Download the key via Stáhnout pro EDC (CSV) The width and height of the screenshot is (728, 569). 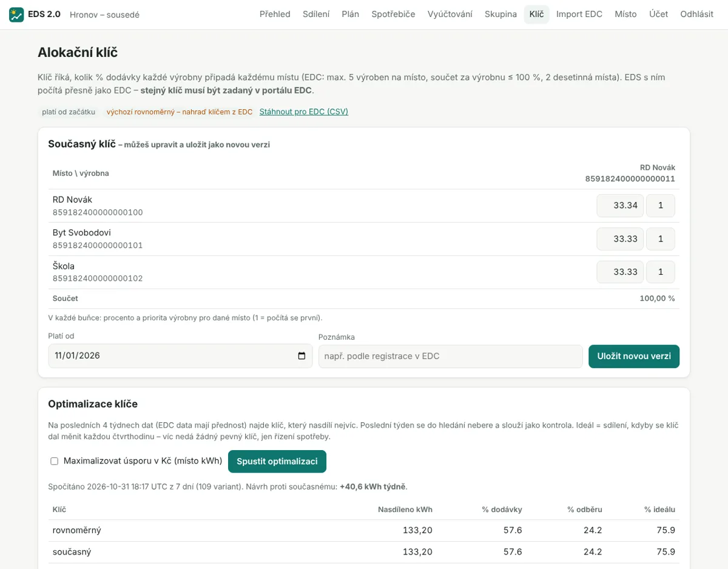tap(304, 112)
